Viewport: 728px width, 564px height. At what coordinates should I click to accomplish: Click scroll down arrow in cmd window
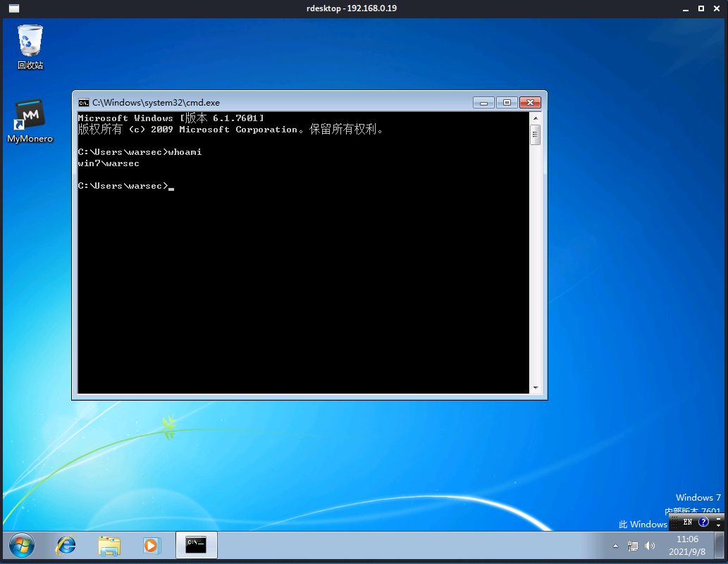(x=536, y=388)
